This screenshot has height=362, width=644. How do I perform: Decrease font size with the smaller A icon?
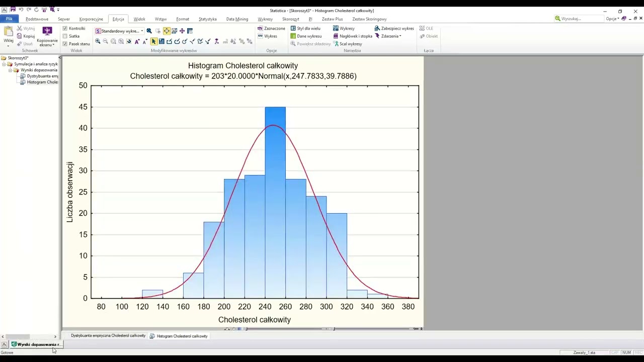[x=145, y=41]
